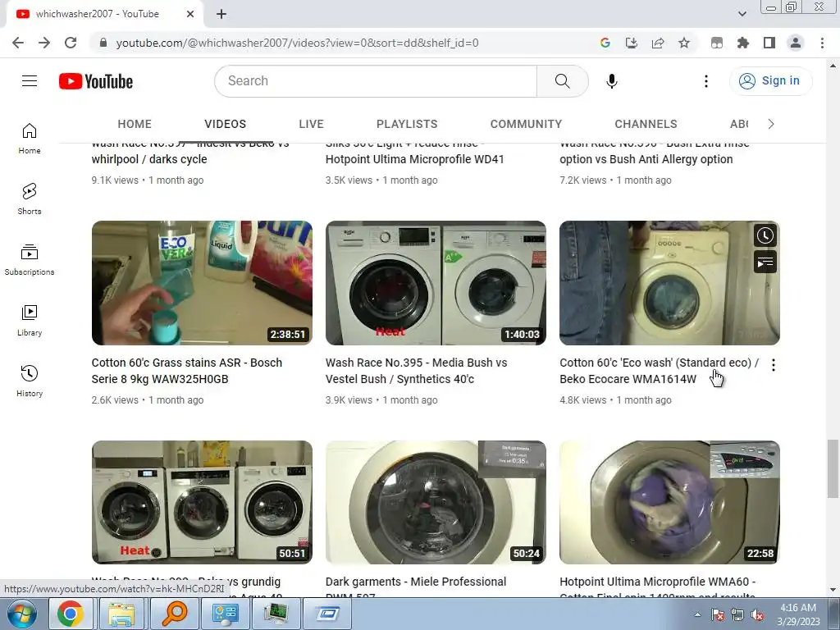840x630 pixels.
Task: Close the whichwasher2007 tab
Action: (190, 15)
